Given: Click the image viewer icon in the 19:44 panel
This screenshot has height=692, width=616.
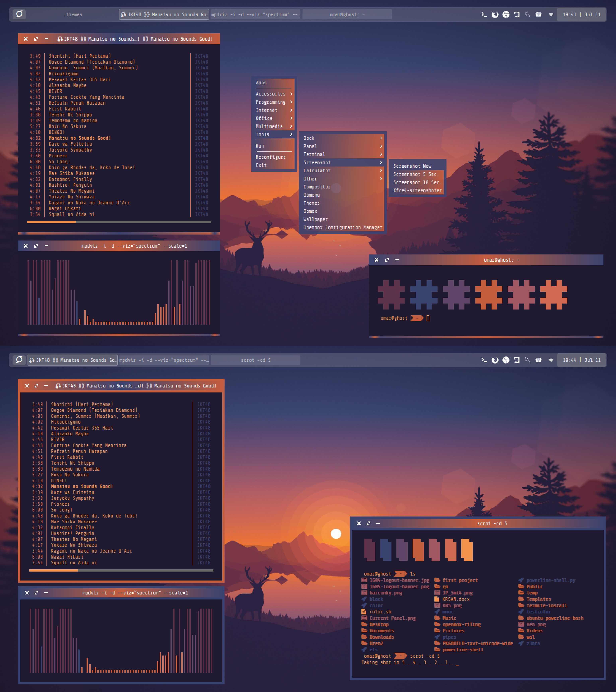Looking at the screenshot, I should (538, 360).
